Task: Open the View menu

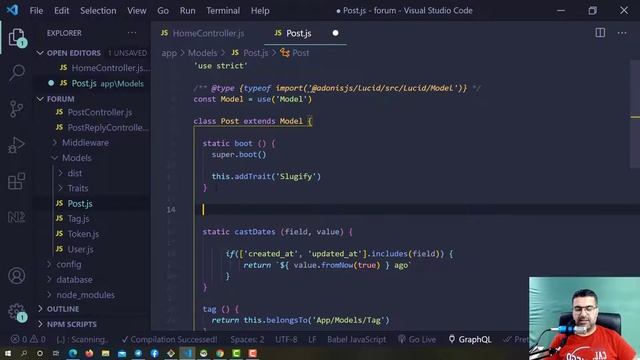Action: 137,11
